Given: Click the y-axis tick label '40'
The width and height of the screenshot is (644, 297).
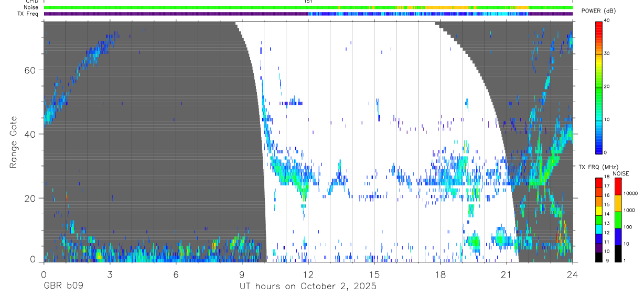Looking at the screenshot, I should pos(30,134).
